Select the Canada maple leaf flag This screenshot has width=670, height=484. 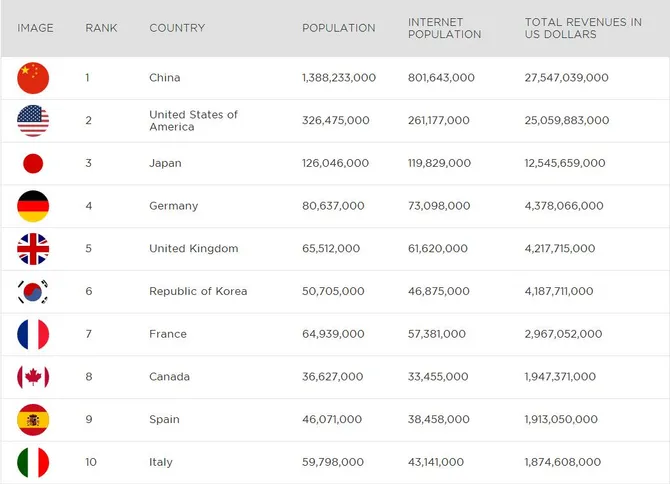click(x=33, y=377)
